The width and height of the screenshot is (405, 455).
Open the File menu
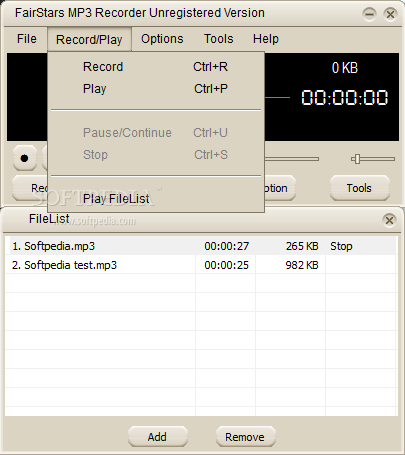(x=27, y=39)
